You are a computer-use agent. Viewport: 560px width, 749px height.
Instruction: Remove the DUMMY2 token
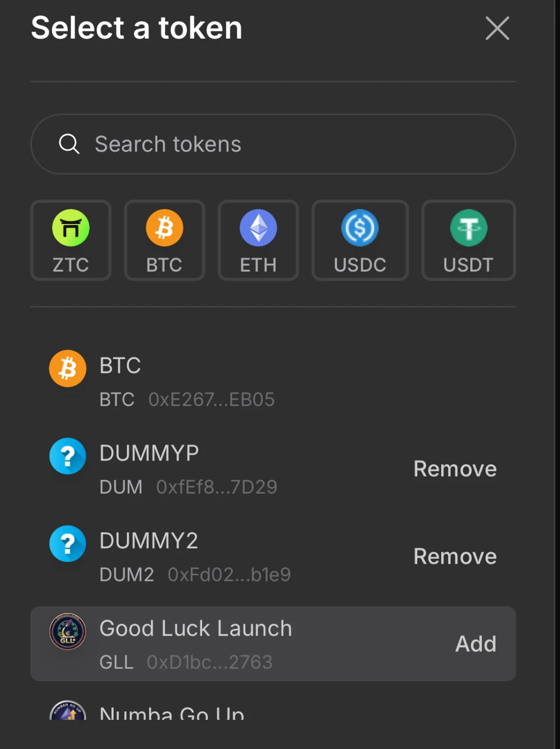455,556
